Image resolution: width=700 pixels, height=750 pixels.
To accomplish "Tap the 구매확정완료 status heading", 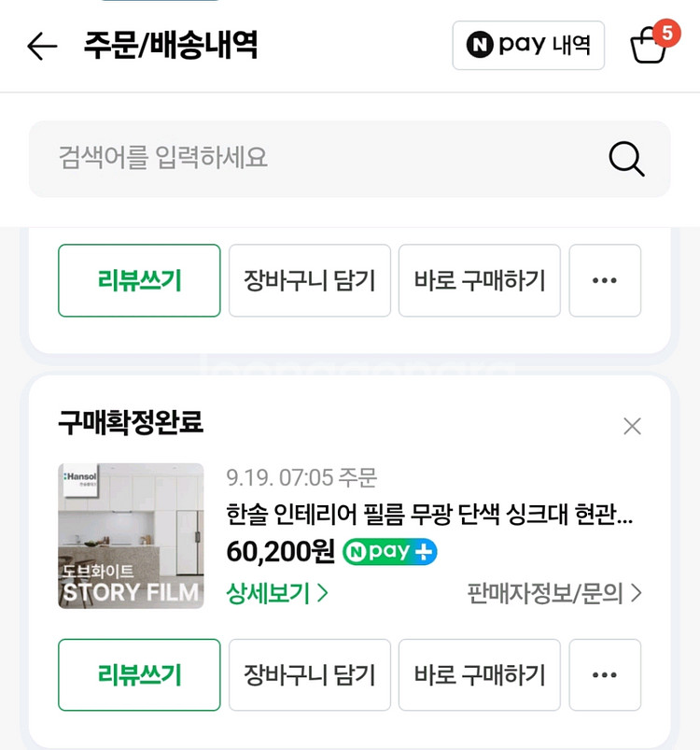I will pyautogui.click(x=131, y=423).
